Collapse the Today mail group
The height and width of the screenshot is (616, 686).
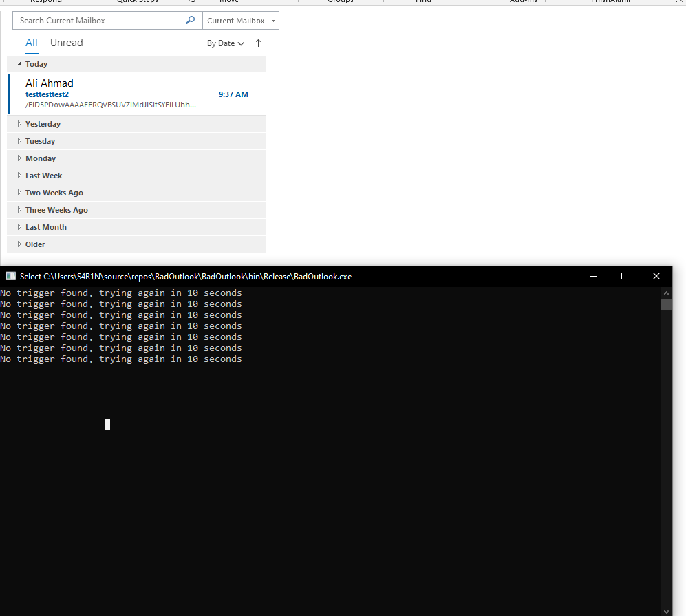click(19, 63)
